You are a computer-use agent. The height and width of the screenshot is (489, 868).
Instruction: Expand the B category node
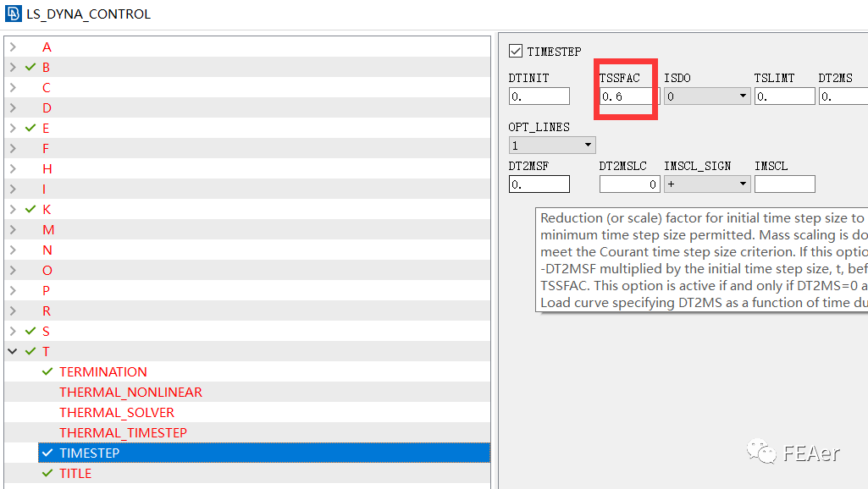[13, 68]
